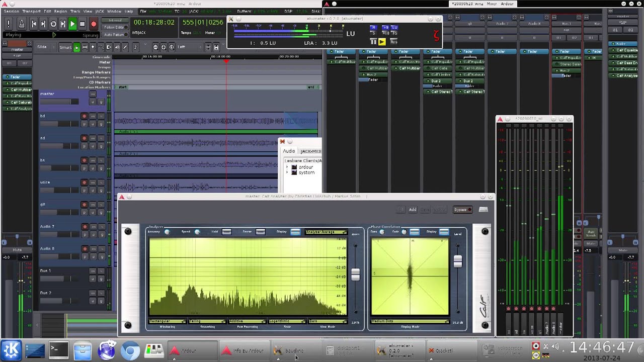
Task: Toggle the Internal sync button
Action: point(115,21)
